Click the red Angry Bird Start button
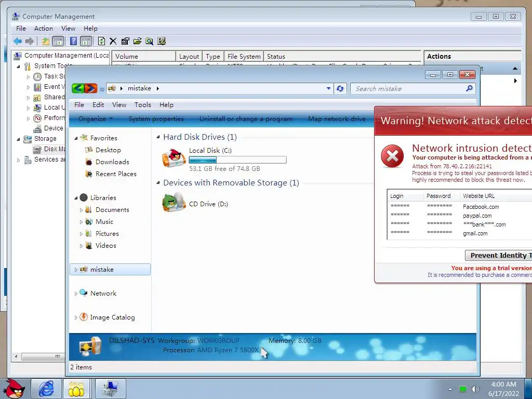 14,389
